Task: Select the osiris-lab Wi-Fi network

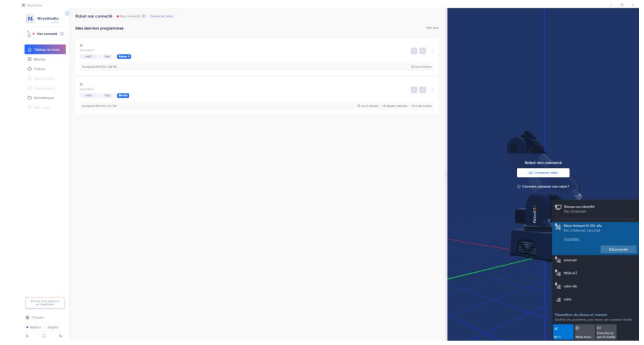Action: [x=595, y=286]
